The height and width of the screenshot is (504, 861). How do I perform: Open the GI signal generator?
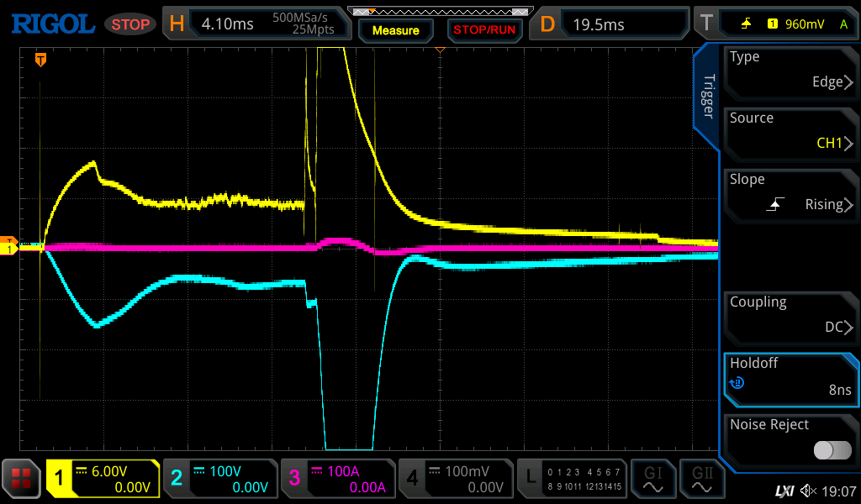[x=652, y=479]
